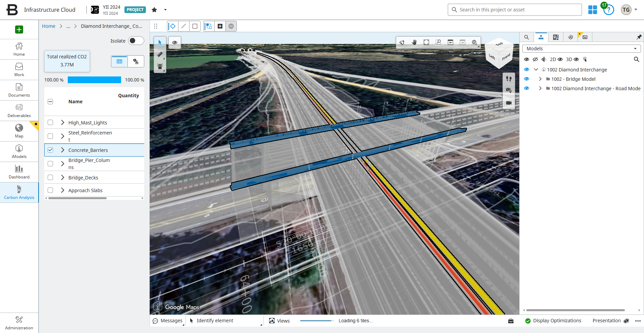644x333 pixels.
Task: Uncheck the Concrete_Barriers checkbox
Action: click(x=50, y=150)
